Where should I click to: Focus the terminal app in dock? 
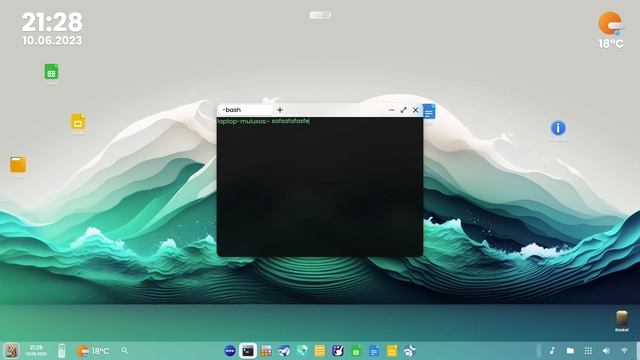(248, 351)
